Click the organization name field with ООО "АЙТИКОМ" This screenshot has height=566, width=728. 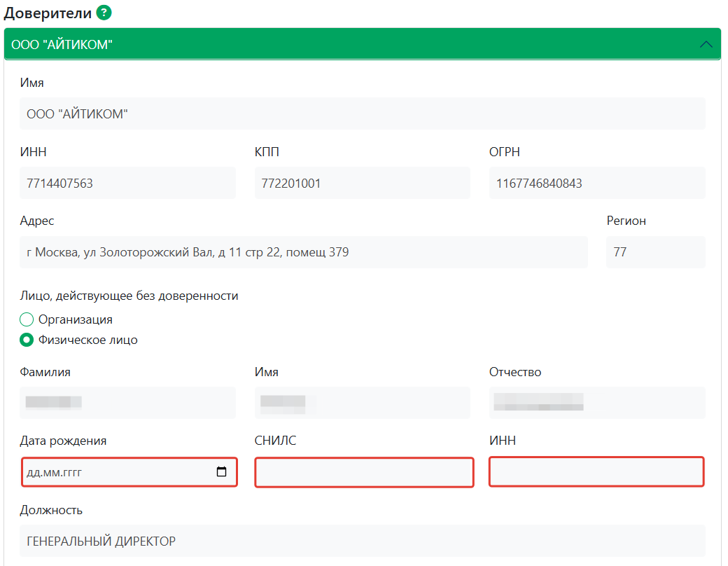pos(362,113)
